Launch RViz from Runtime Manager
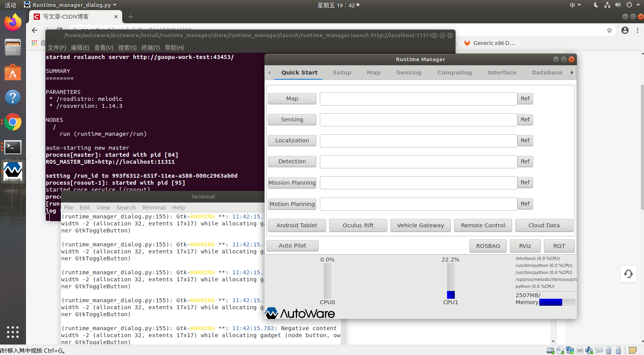The image size is (644, 355). (525, 246)
